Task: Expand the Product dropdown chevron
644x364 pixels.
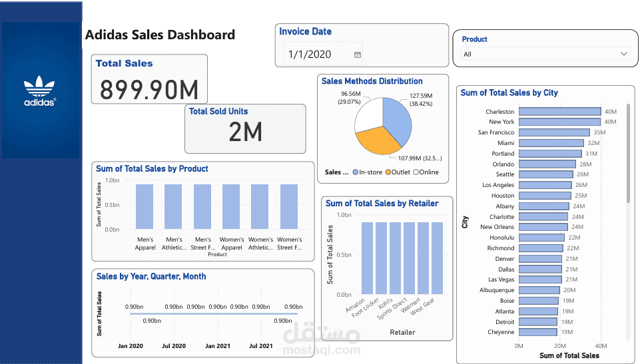Action: pos(623,54)
